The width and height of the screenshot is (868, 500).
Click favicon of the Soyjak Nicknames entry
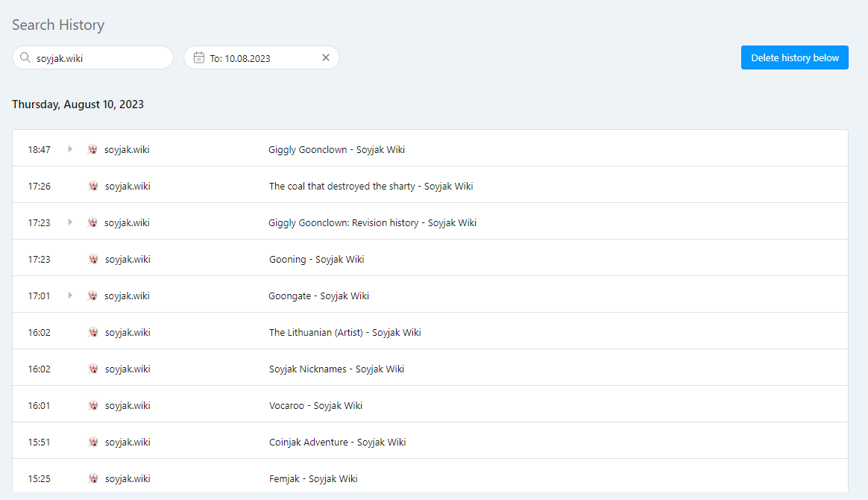(93, 369)
